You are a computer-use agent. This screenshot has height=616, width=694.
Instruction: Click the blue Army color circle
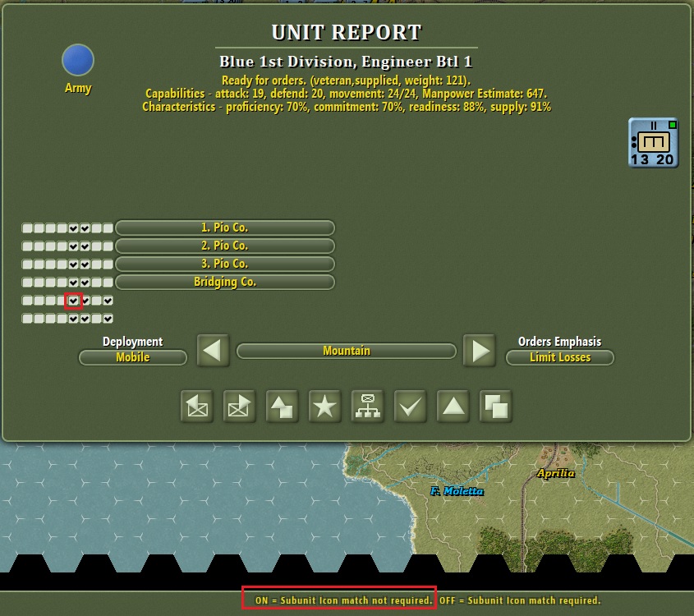[78, 60]
